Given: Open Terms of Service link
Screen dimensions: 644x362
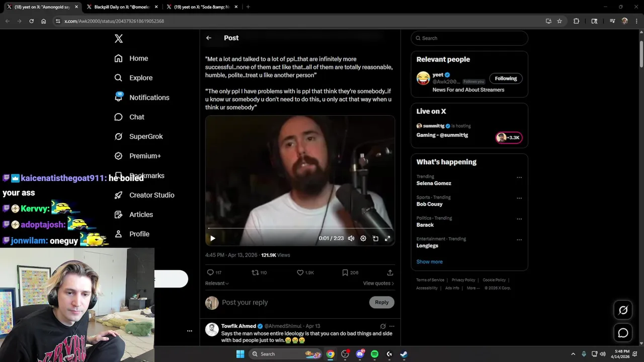Looking at the screenshot, I should 430,280.
